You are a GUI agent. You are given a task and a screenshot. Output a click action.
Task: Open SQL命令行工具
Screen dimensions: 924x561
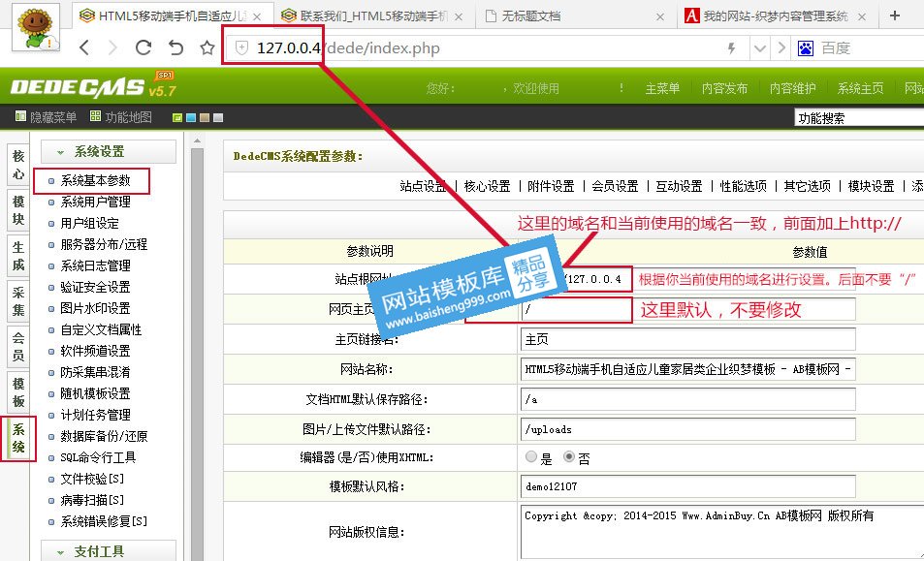[98, 457]
